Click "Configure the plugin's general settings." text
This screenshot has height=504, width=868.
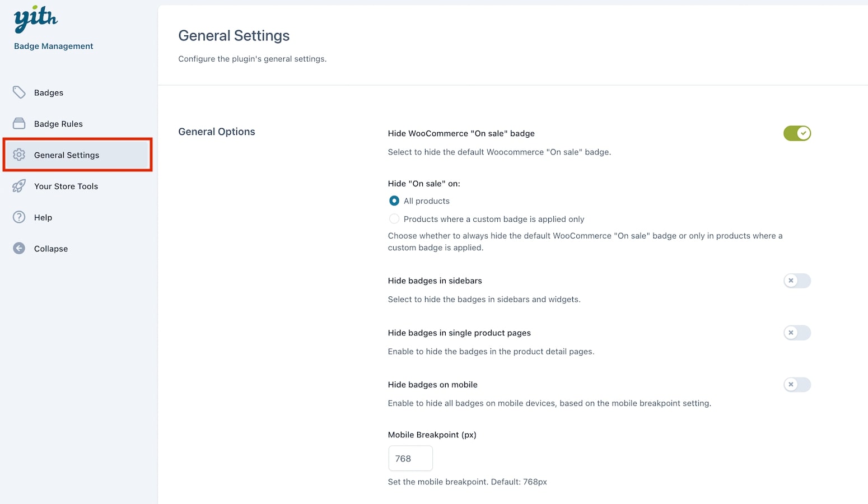253,59
